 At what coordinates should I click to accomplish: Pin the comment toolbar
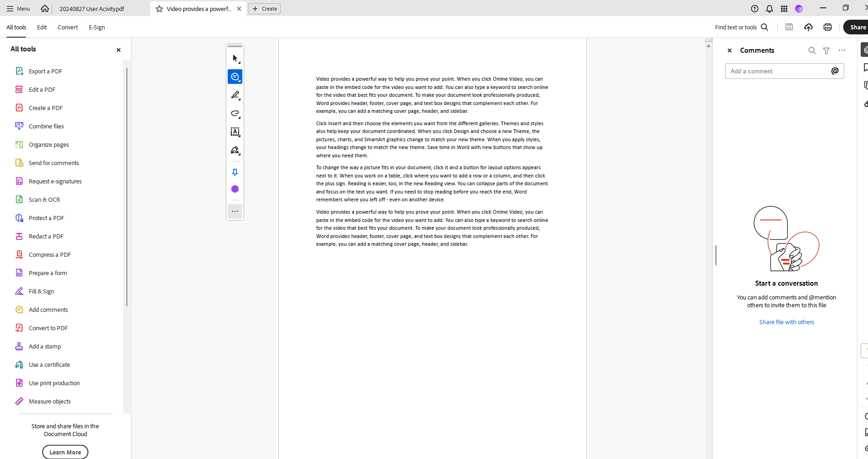coord(235,172)
